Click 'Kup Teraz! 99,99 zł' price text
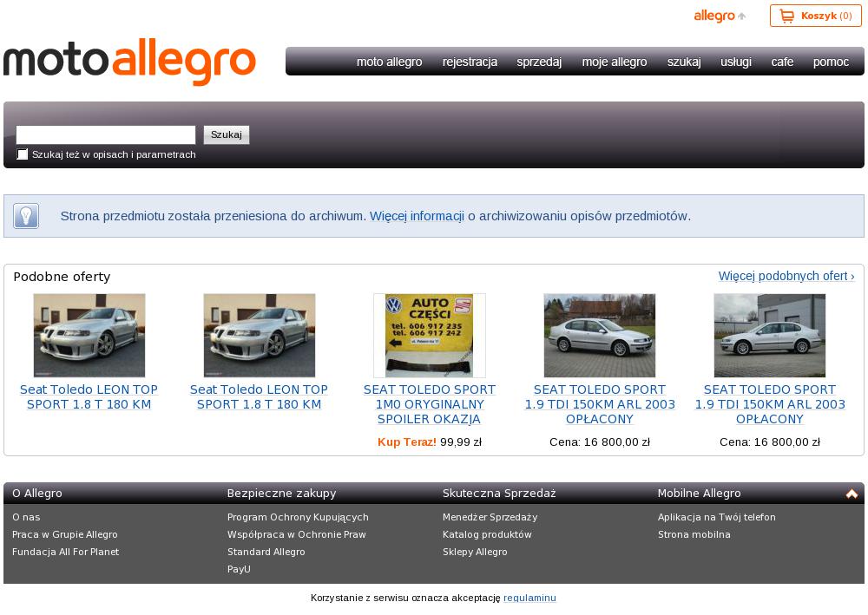Viewport: 868px width, 615px height. (430, 442)
